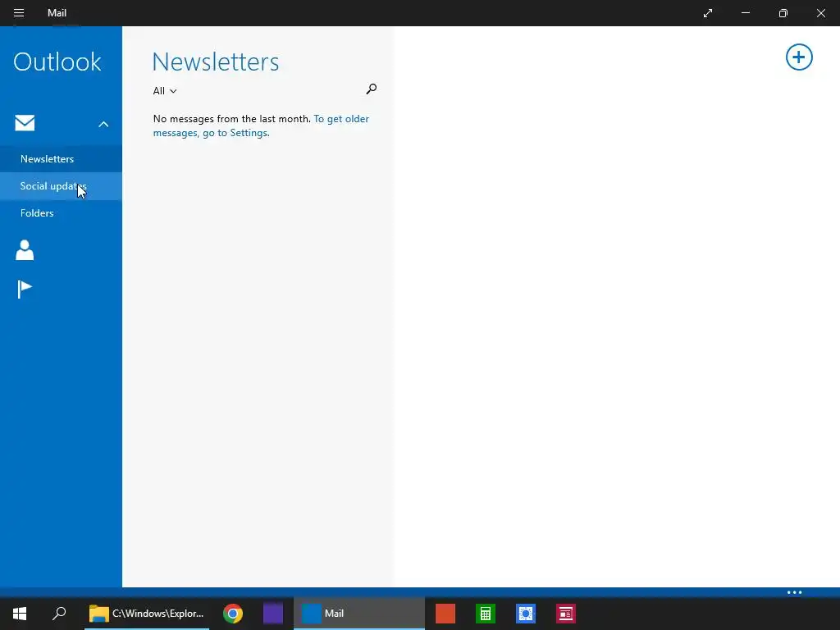Open the blue Photos-style app on taskbar
Image resolution: width=840 pixels, height=630 pixels.
tap(526, 614)
